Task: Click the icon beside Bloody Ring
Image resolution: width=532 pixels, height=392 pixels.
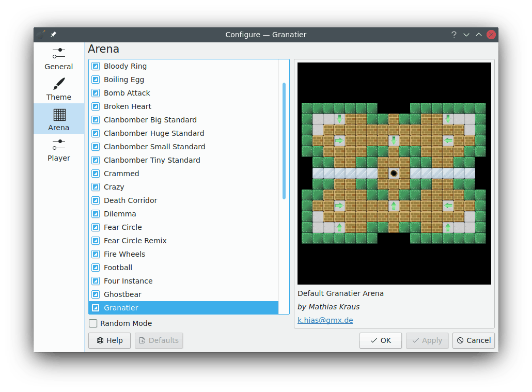Action: [96, 66]
